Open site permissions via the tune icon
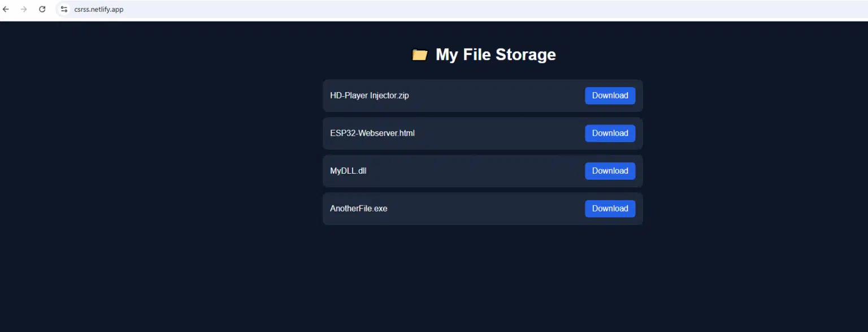This screenshot has width=868, height=332. 64,9
